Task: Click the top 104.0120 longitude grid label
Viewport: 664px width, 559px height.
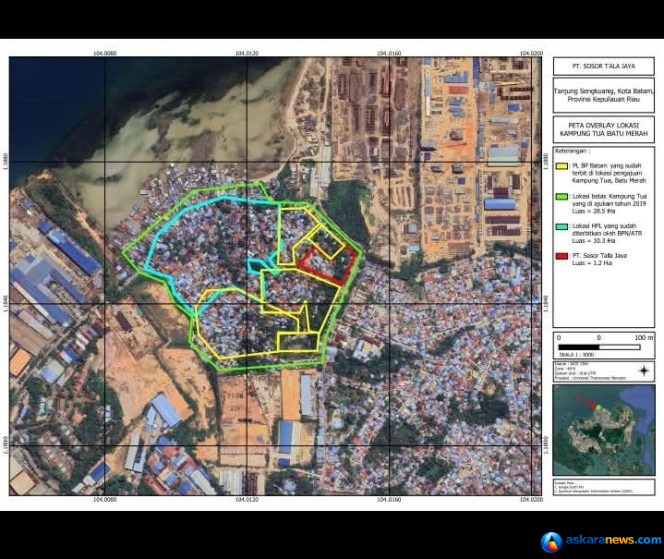Action: (x=247, y=53)
